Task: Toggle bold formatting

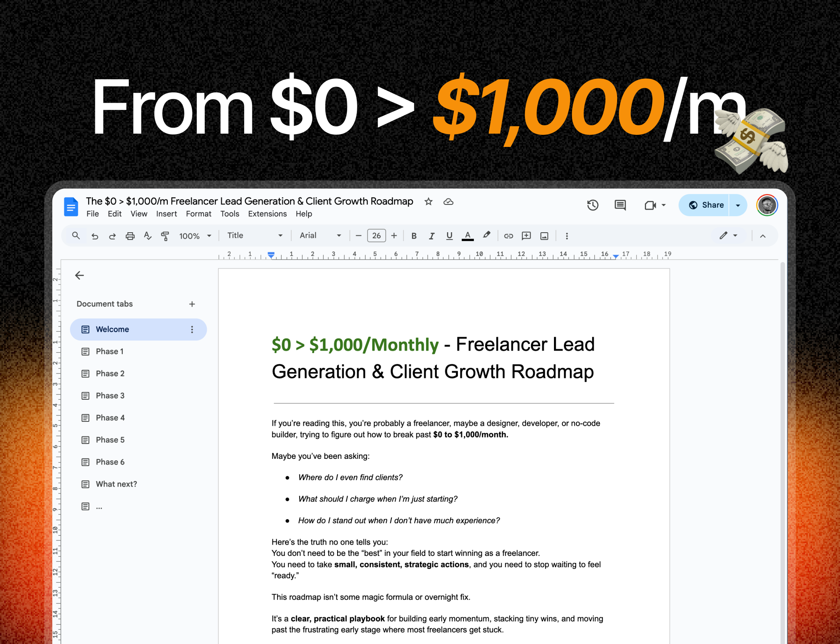Action: tap(414, 236)
